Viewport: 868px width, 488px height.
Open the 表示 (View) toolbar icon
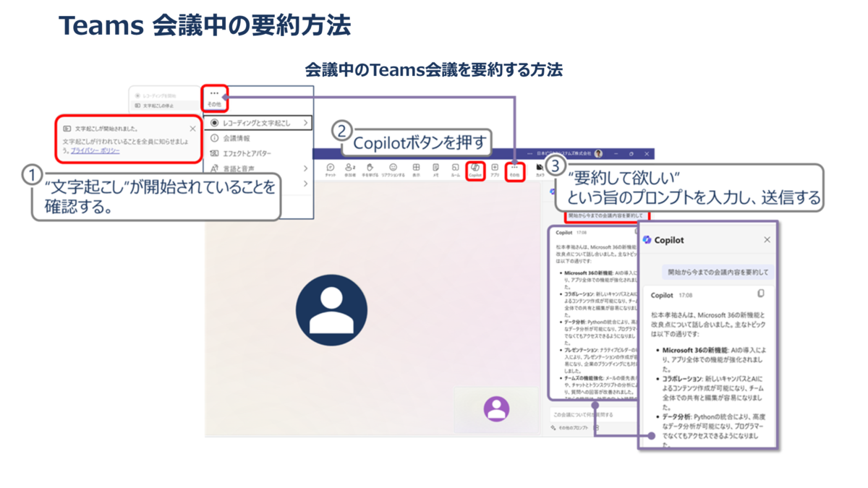pos(416,170)
